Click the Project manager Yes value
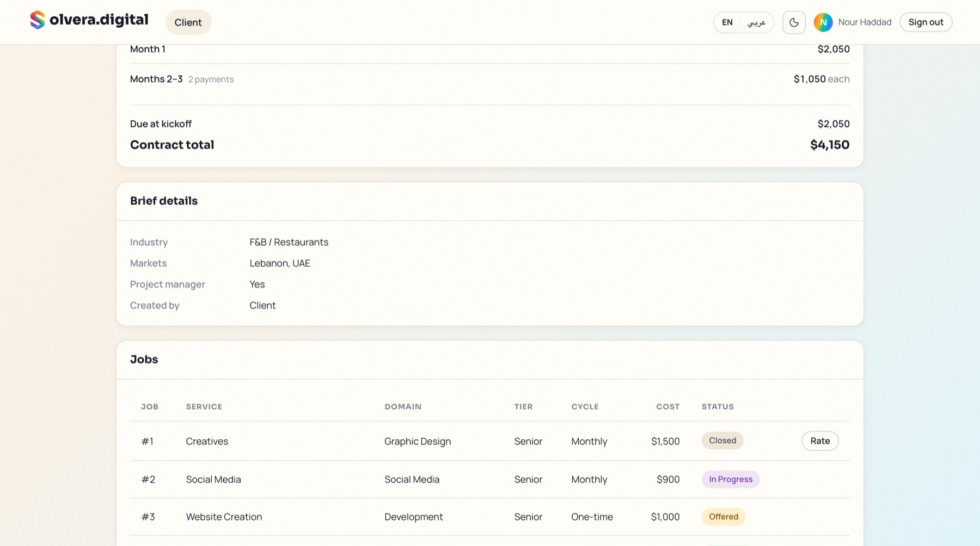 (x=257, y=284)
